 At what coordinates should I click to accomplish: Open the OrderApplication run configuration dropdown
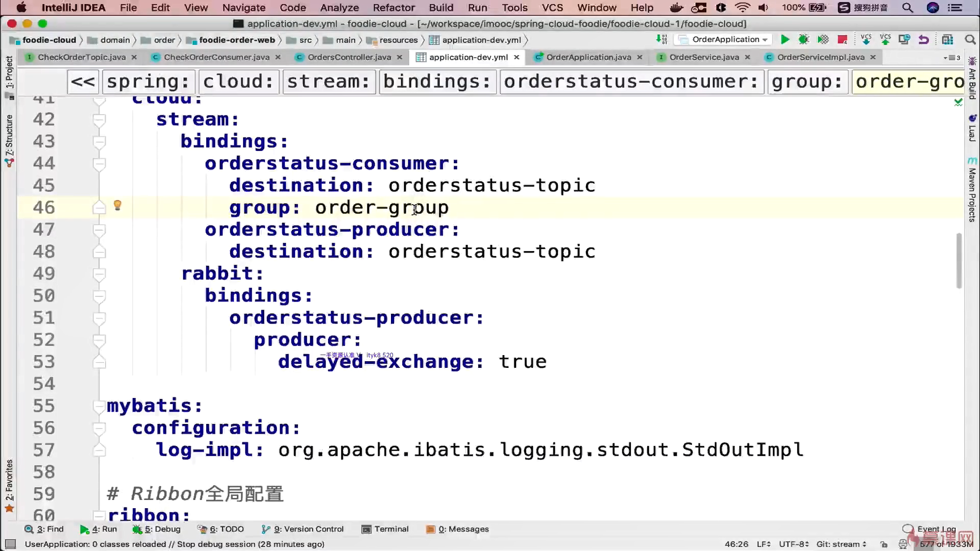click(x=725, y=39)
